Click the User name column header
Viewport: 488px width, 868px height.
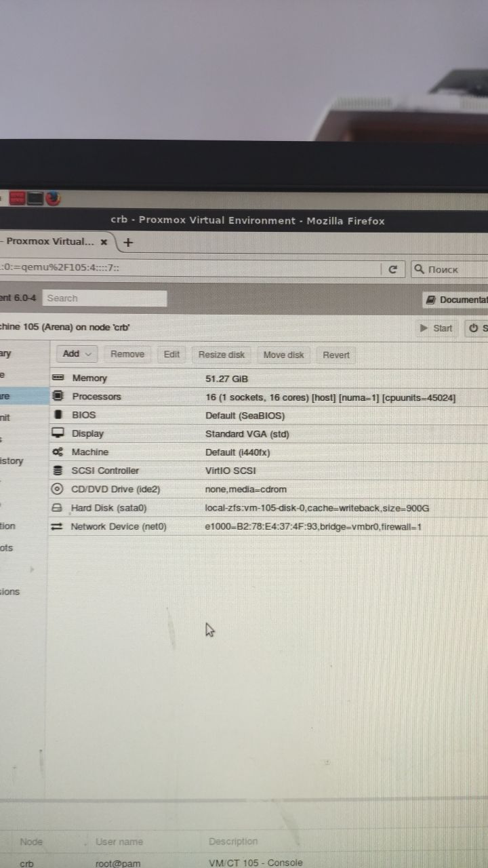pos(119,842)
